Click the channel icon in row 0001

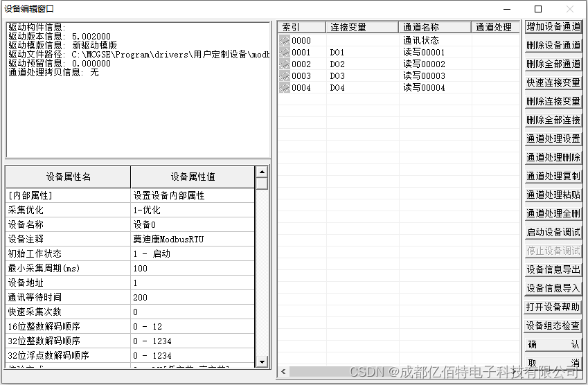point(285,52)
